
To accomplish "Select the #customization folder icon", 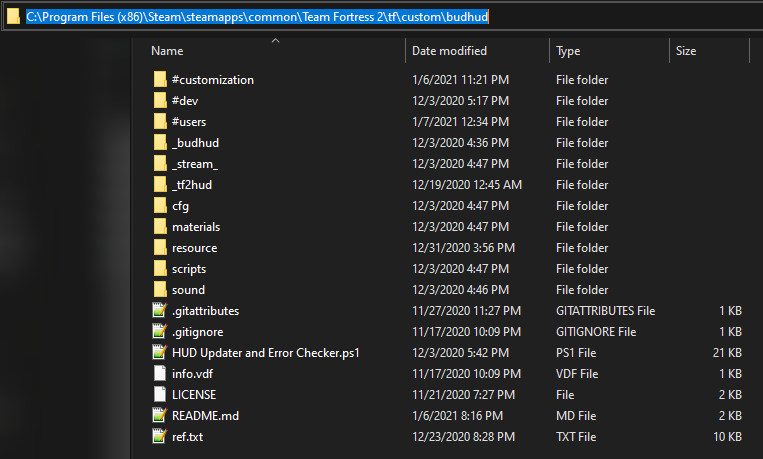I will [x=160, y=79].
